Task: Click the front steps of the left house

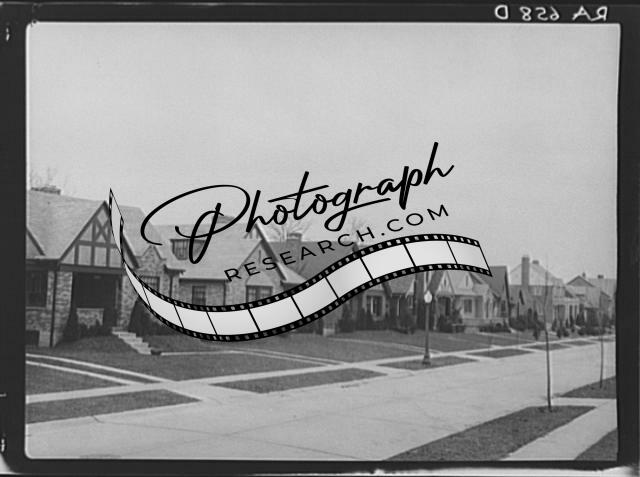Action: point(136,343)
